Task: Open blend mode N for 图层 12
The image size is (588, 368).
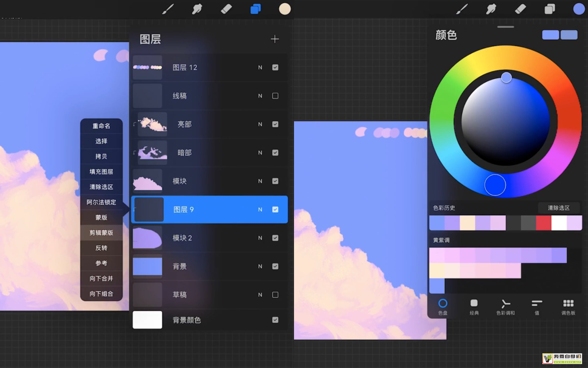Action: tap(260, 68)
